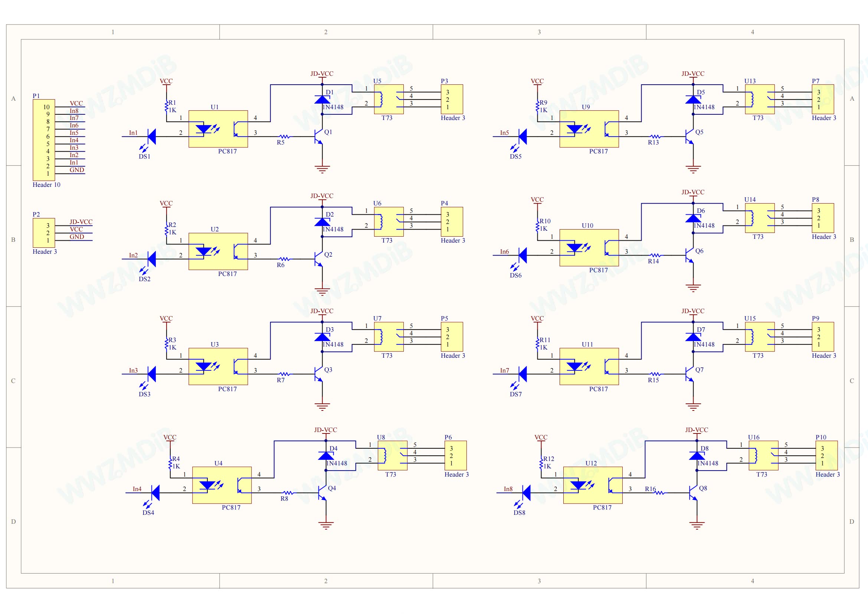Click the P1 Header 10 connector
The image size is (868, 614).
tap(44, 140)
